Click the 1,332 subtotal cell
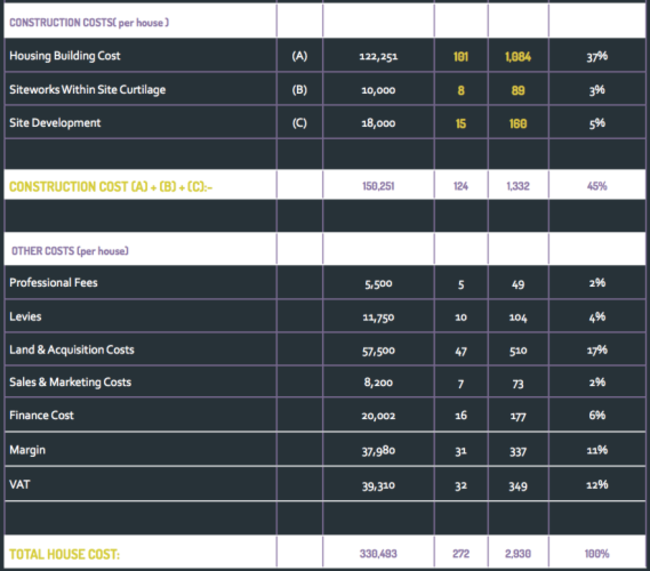This screenshot has width=650, height=571. [x=518, y=186]
